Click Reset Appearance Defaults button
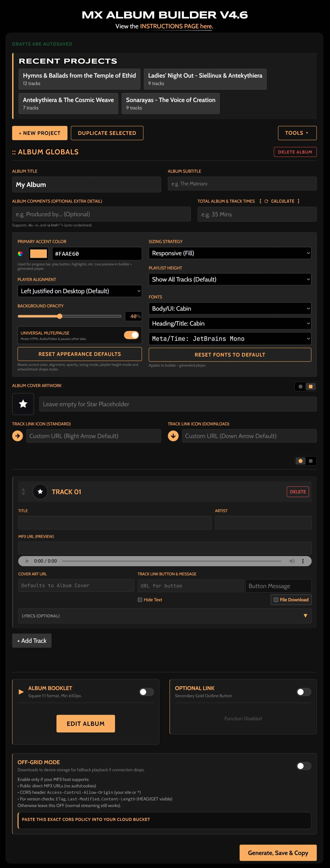This screenshot has width=330, height=868. pos(79,354)
